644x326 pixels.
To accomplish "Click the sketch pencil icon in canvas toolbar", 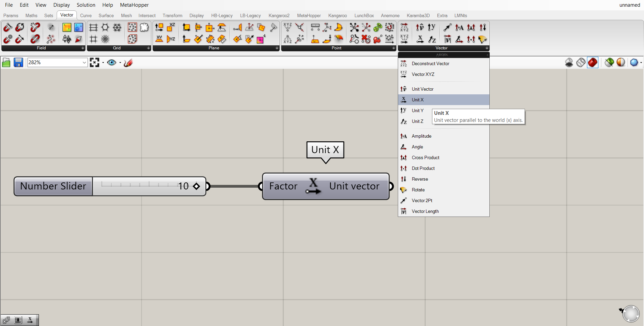I will pyautogui.click(x=128, y=62).
